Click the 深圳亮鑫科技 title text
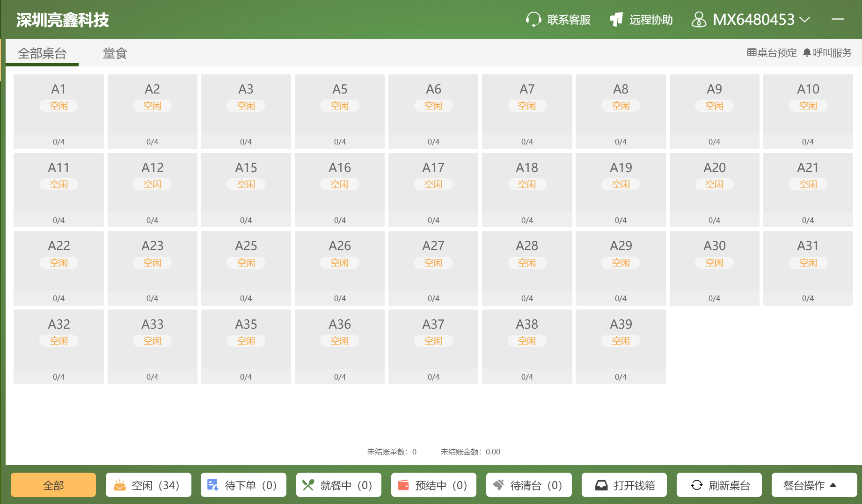This screenshot has width=862, height=504. coord(63,20)
